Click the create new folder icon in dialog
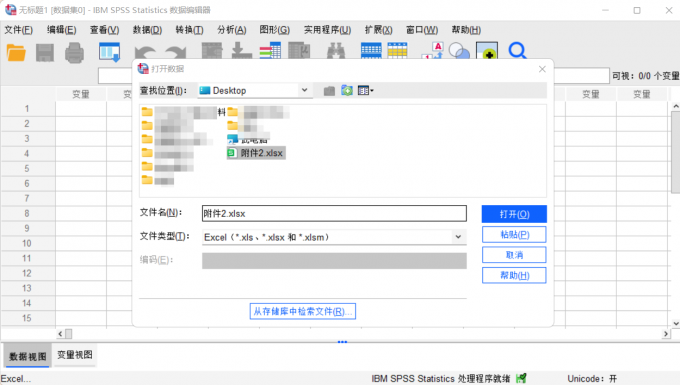Viewport: 680px width, 385px height. (347, 91)
